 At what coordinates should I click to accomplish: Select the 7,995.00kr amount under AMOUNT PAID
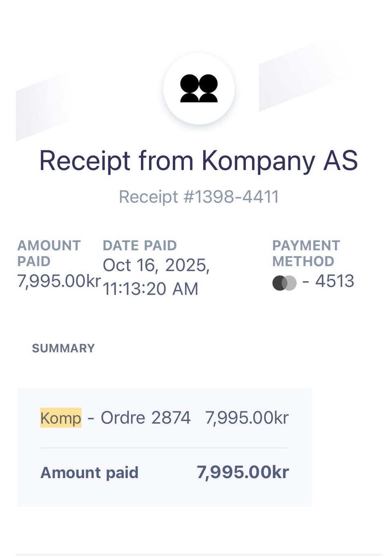[59, 281]
